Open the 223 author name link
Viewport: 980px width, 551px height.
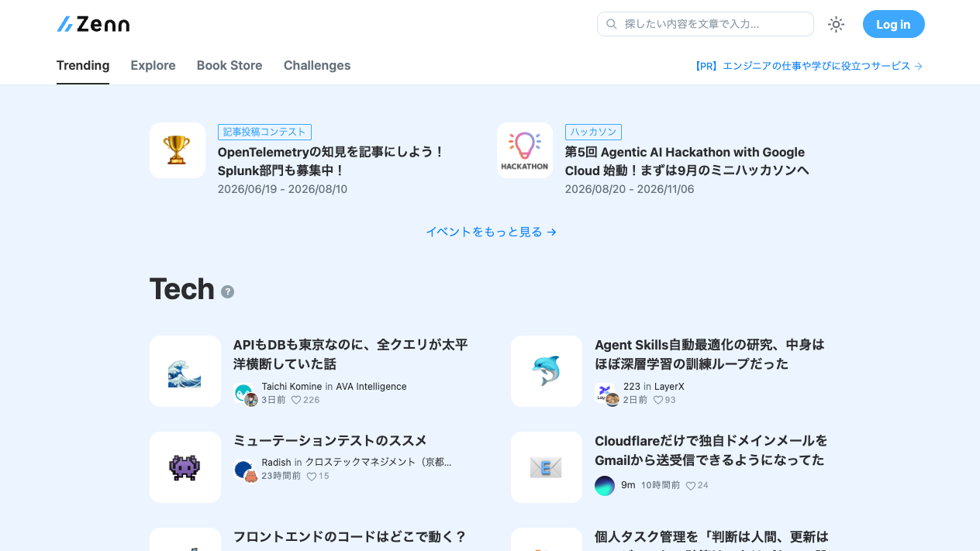(632, 387)
